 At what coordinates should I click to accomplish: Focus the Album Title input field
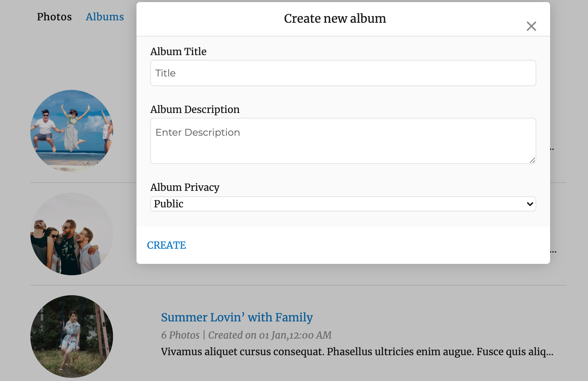click(343, 73)
